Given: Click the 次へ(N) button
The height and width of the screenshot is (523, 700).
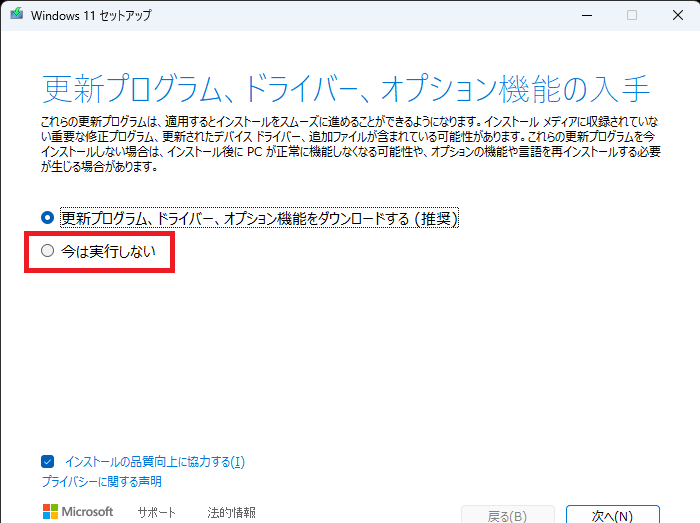Looking at the screenshot, I should click(612, 515).
